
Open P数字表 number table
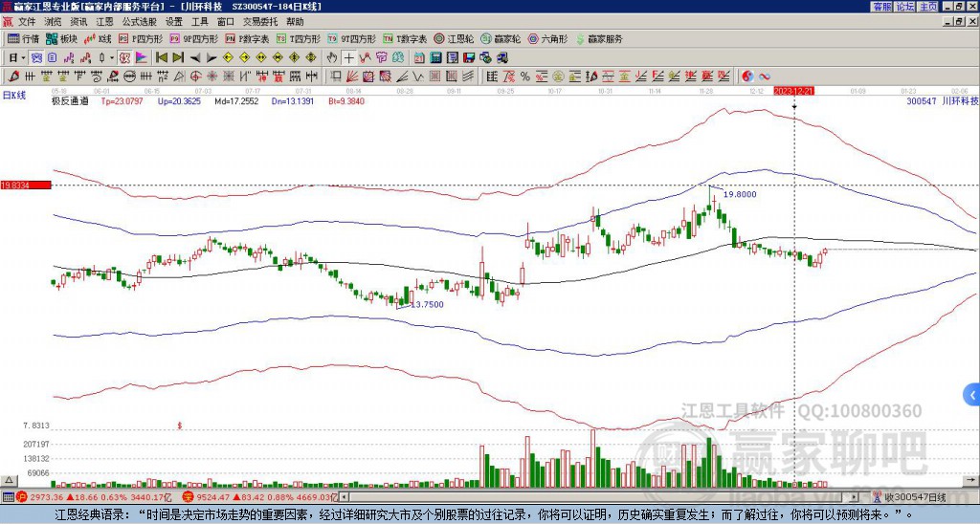pyautogui.click(x=247, y=38)
